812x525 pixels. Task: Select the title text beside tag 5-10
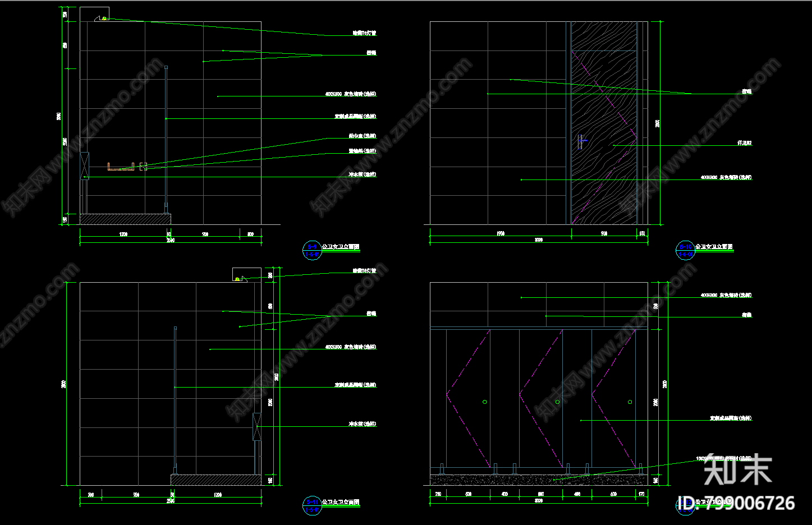click(x=714, y=247)
